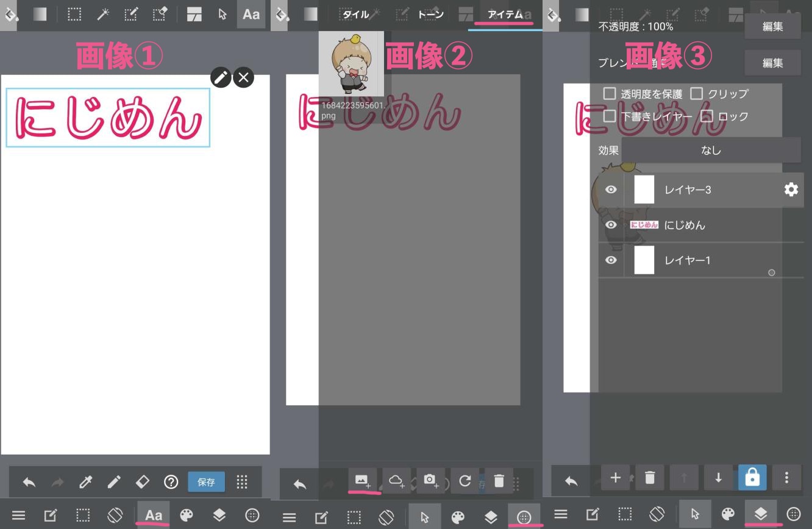The image size is (812, 529).
Task: Pick the selection eraser tool in image ①
Action: pos(160,14)
